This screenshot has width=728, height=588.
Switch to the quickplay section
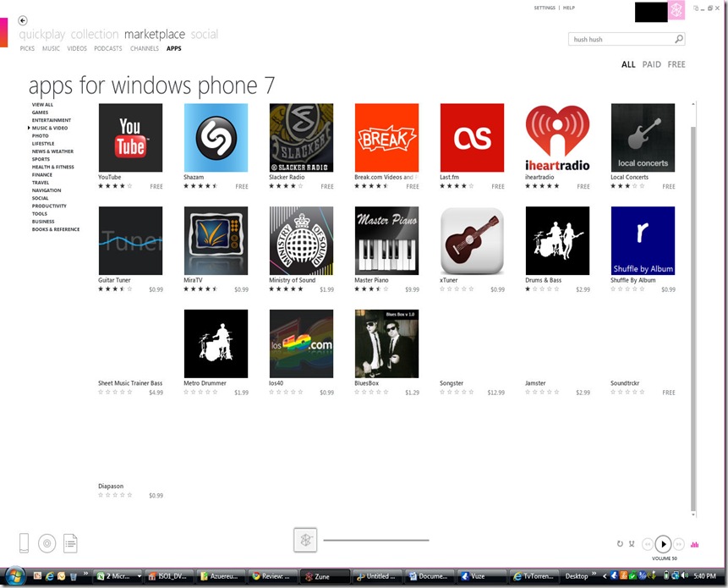coord(42,35)
